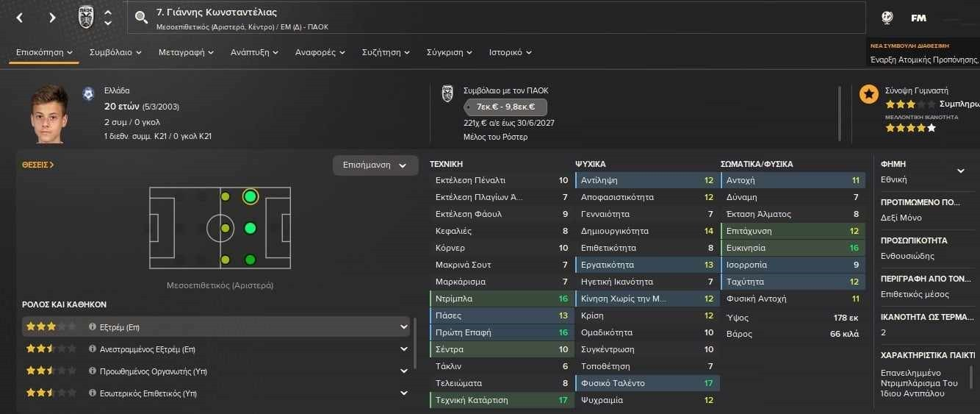Image resolution: width=980 pixels, height=414 pixels.
Task: Open the Επισήμανση dropdown
Action: (x=375, y=165)
